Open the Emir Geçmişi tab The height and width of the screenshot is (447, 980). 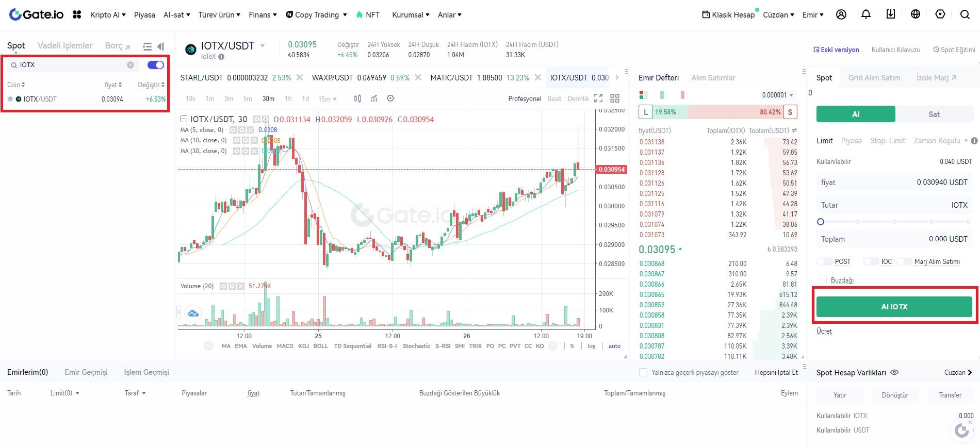86,372
